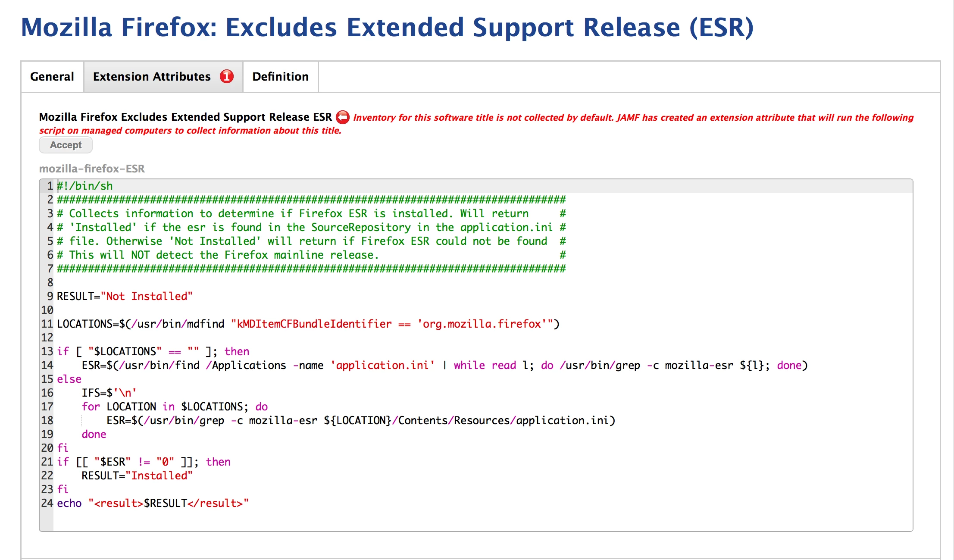
Task: Click the Mozilla Firefox ESR page title
Action: [x=387, y=27]
